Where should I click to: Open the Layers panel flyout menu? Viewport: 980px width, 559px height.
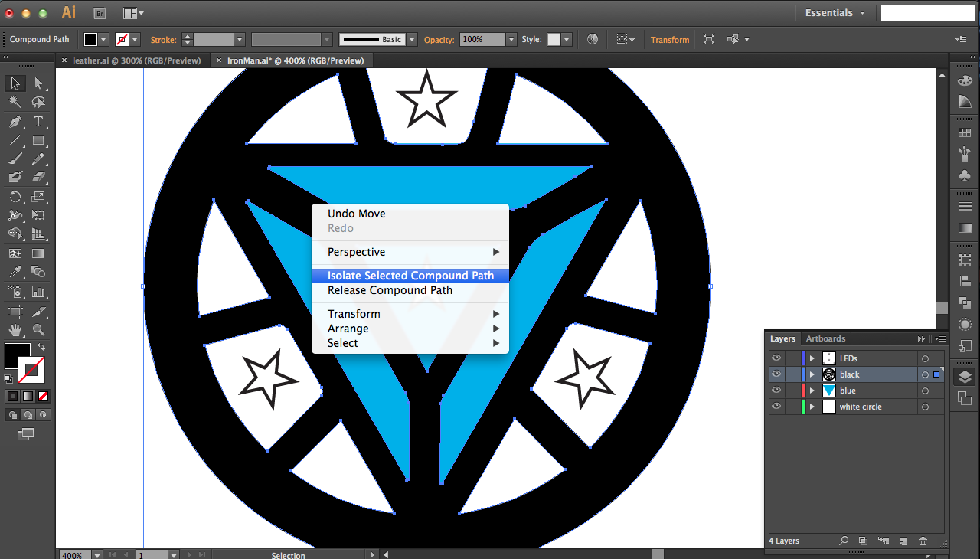941,338
